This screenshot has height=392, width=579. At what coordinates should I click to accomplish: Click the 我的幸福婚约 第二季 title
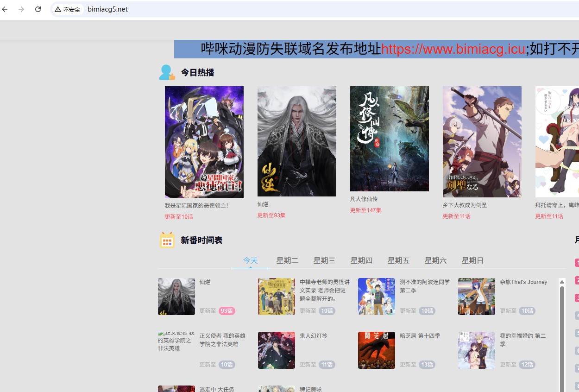coord(523,340)
